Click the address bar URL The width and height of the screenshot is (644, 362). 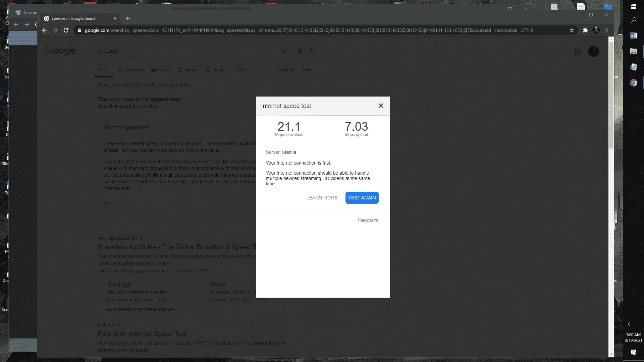309,30
